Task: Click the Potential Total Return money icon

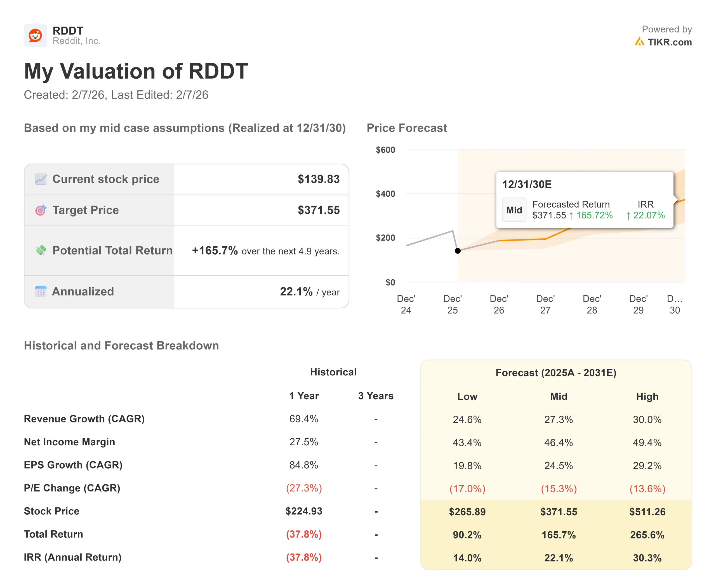Action: tap(41, 250)
